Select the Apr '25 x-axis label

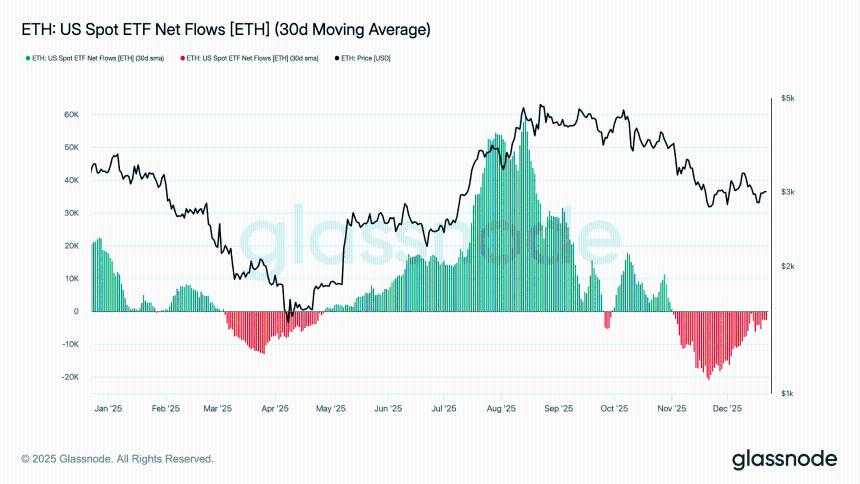[x=275, y=408]
